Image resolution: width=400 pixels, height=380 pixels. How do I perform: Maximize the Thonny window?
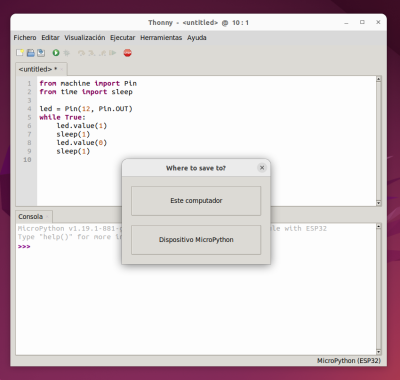point(362,22)
